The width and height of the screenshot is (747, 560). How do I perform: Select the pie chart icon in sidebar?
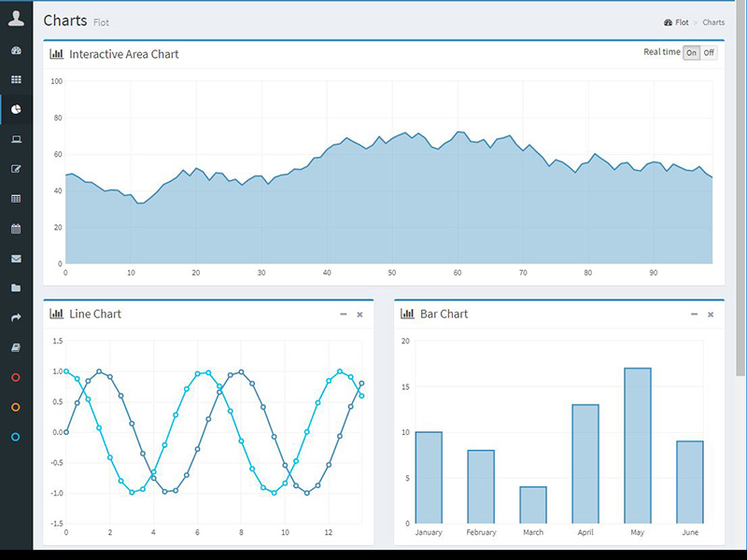16,109
